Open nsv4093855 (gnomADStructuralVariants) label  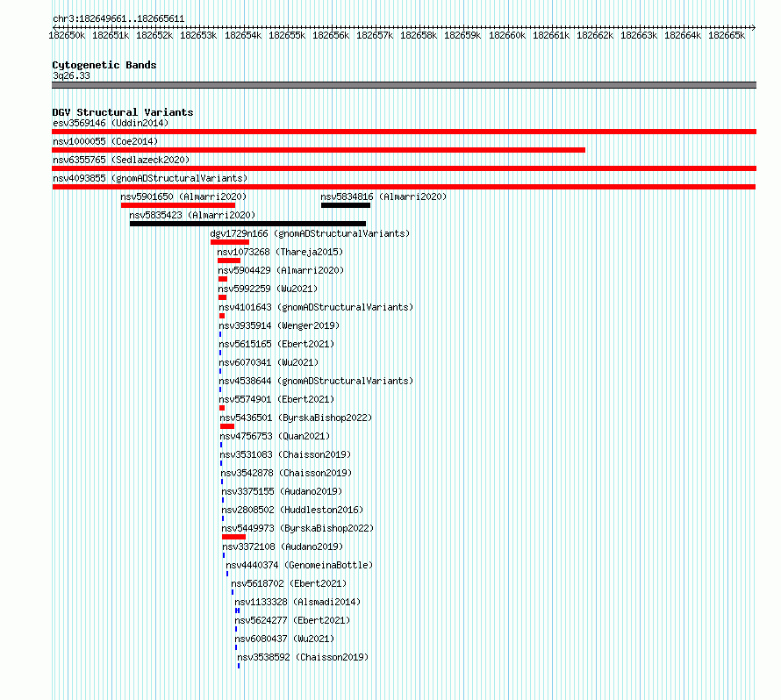click(150, 178)
